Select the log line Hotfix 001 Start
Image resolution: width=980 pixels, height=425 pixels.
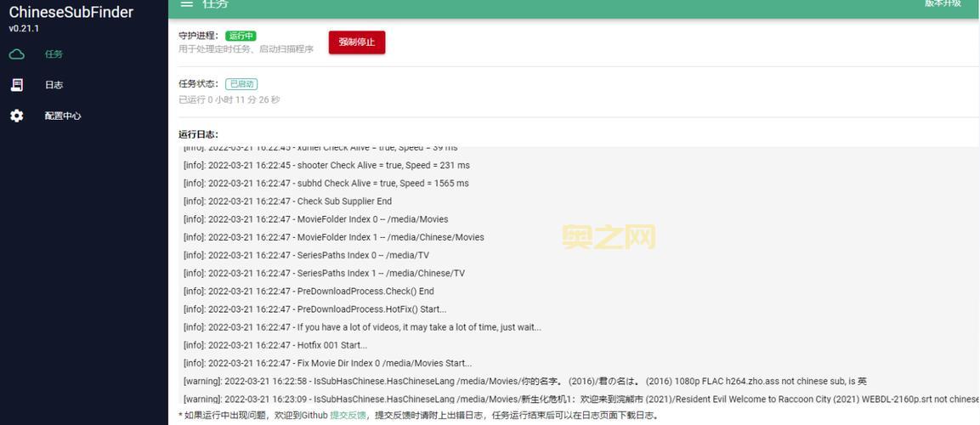click(x=275, y=345)
